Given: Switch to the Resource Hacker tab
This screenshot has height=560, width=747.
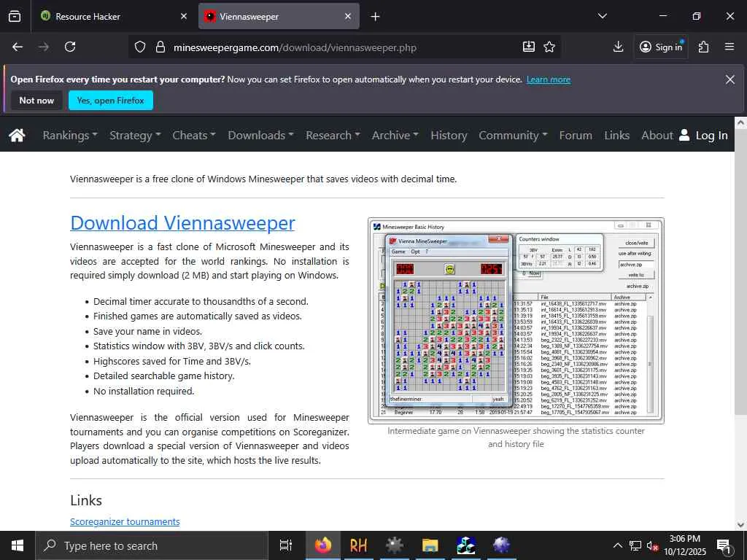Looking at the screenshot, I should point(115,17).
